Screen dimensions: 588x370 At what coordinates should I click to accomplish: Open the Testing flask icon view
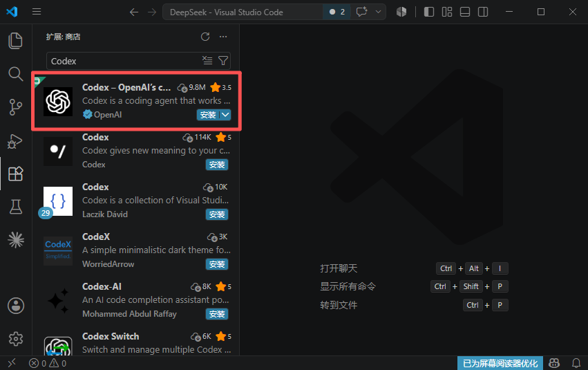[x=15, y=207]
